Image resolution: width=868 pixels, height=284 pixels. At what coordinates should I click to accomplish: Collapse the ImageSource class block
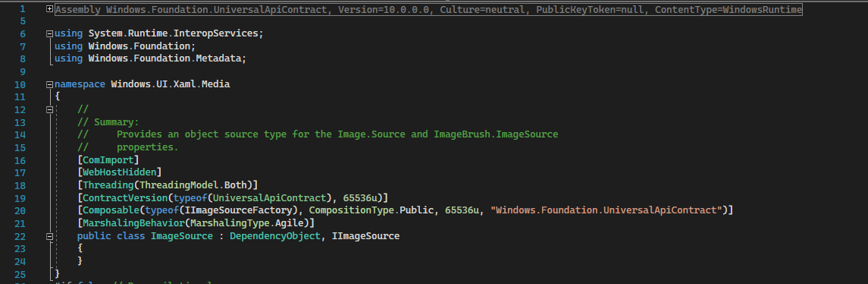pos(50,236)
